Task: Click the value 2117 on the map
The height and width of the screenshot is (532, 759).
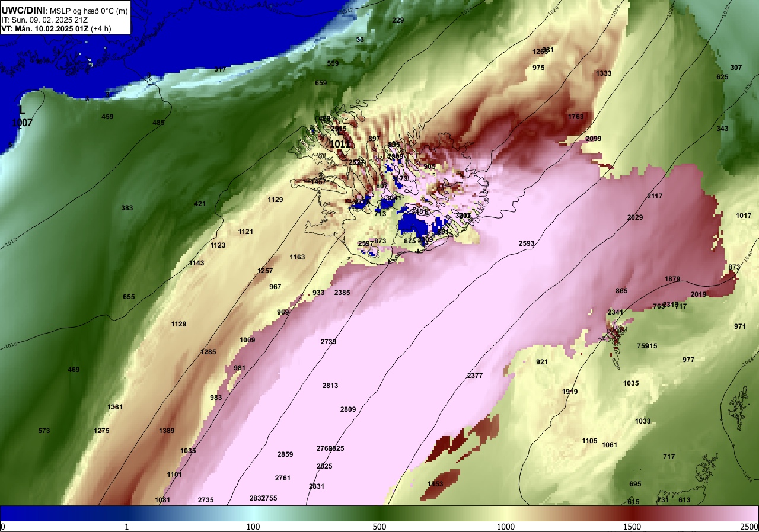Action: (655, 196)
